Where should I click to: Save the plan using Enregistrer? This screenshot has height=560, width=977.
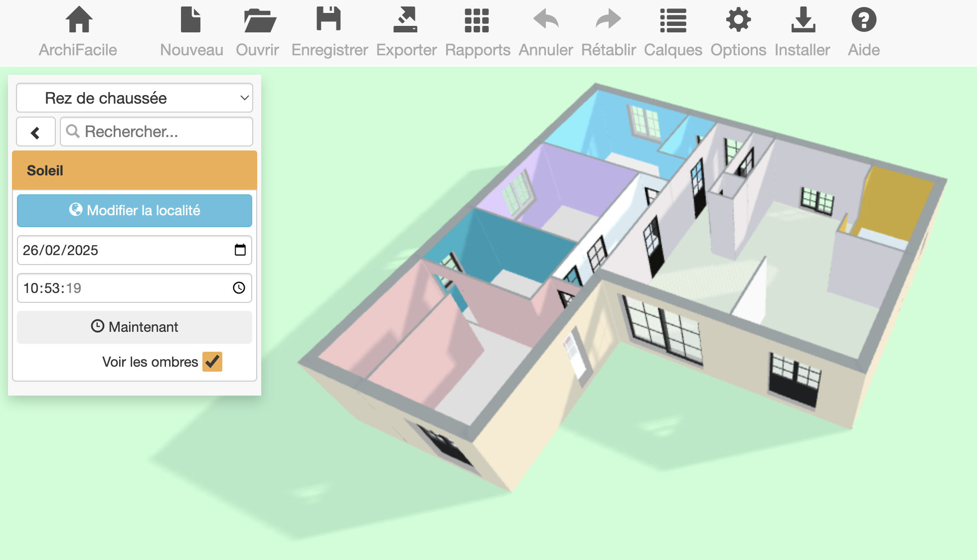point(329,20)
